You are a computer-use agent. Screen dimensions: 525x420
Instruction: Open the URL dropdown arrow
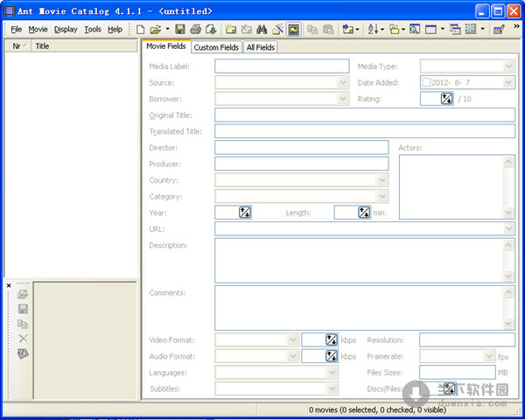click(x=509, y=228)
